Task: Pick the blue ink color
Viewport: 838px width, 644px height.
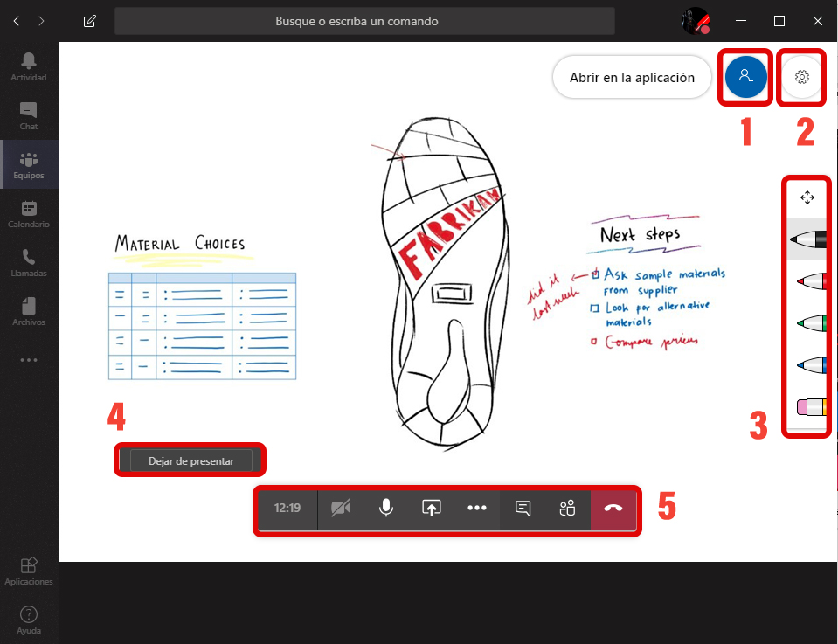Action: pos(813,364)
